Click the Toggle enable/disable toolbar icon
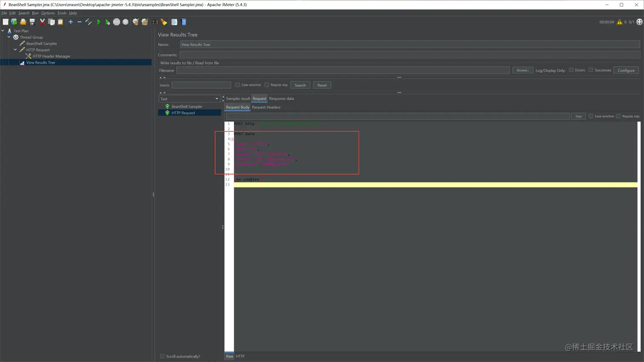The image size is (644, 362). point(89,22)
